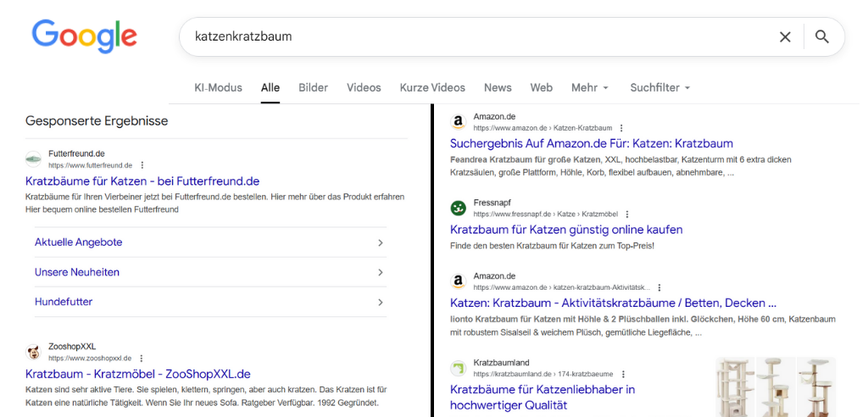868x417 pixels.
Task: Open three-dot menu beside Katzen-Kratzbaum breadcrumb
Action: [621, 128]
